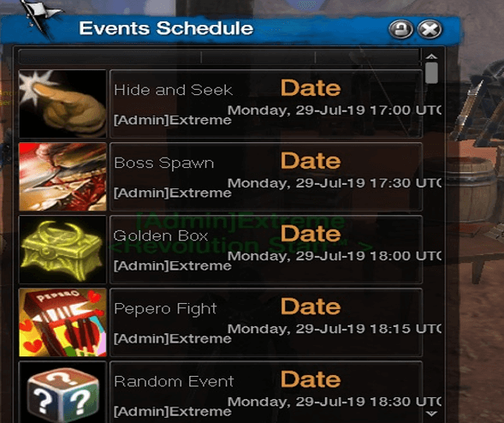Click the vertical scrollbar thumb
This screenshot has height=423, width=504.
(431, 73)
